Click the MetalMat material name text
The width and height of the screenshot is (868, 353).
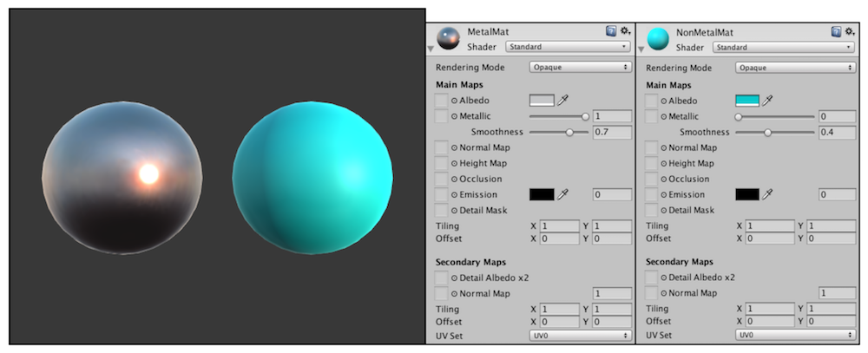click(x=488, y=32)
